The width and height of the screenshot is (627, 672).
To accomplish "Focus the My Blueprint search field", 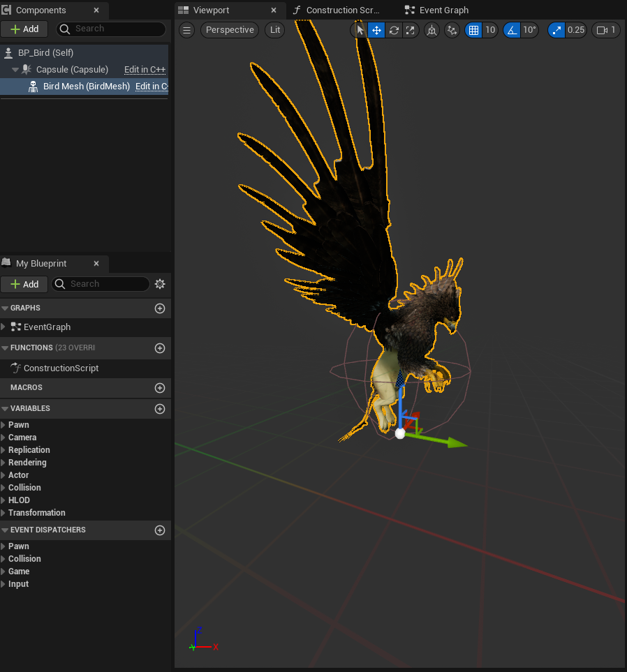I will point(101,284).
